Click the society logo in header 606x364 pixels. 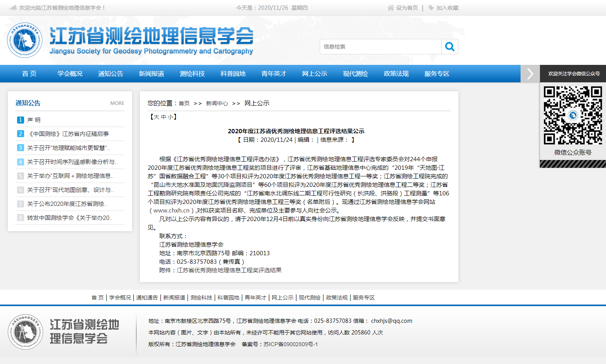(25, 40)
